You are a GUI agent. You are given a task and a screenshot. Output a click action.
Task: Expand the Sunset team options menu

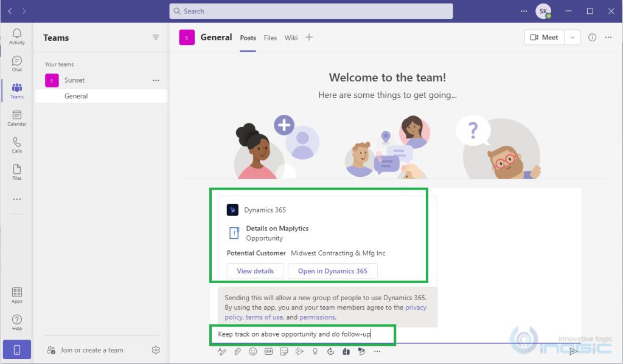pos(156,80)
